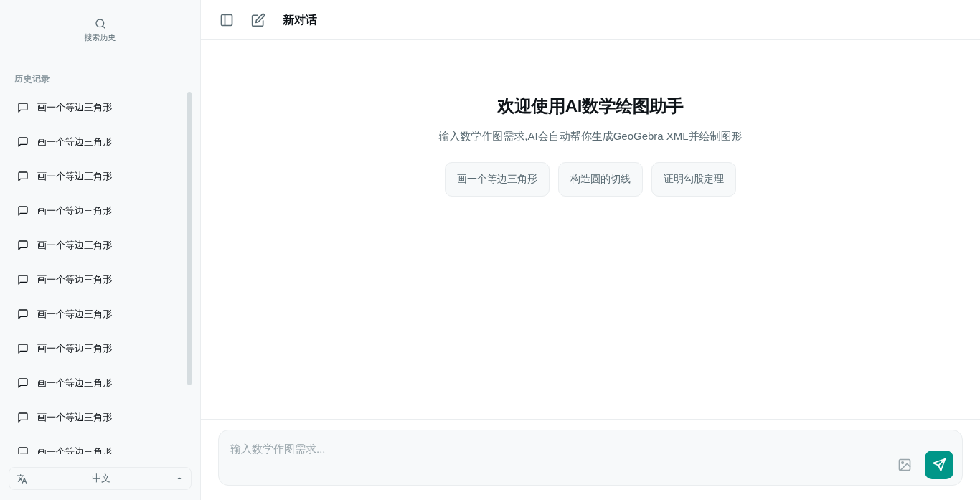Open the search history magnifier icon
Image resolution: width=980 pixels, height=500 pixels.
pos(100,24)
